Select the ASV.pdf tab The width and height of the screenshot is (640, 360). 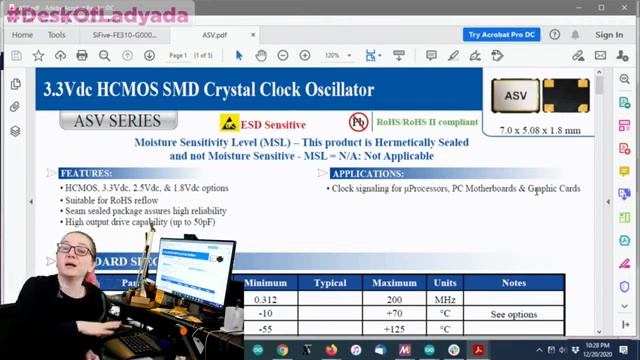(214, 35)
